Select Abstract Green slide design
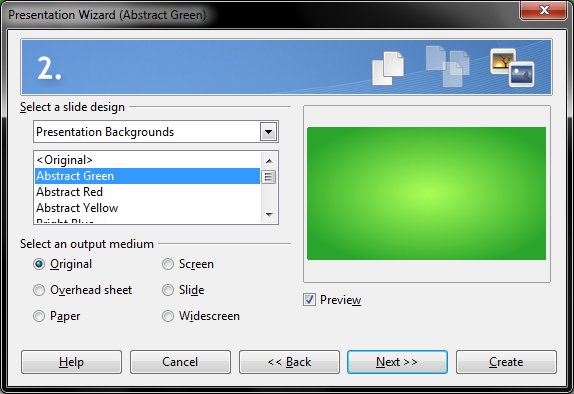Screen dimensions: 574x394 147,176
